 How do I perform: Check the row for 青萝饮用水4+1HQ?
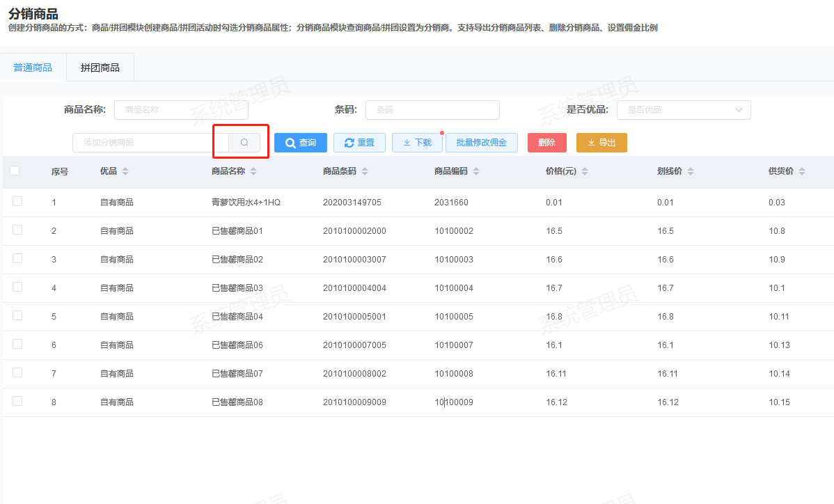[17, 201]
